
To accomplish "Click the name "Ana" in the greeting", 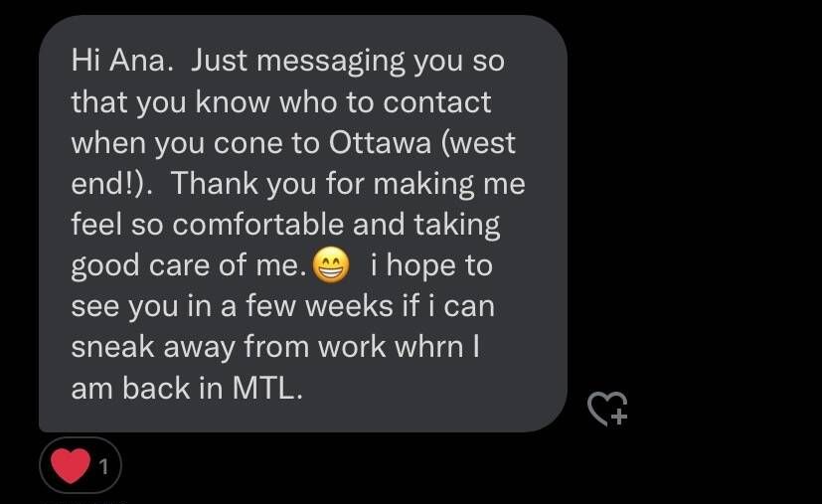I will pos(137,61).
